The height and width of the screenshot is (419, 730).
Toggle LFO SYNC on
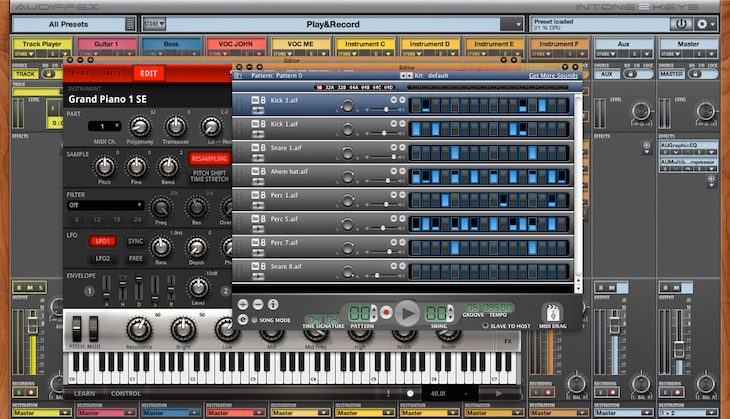[x=135, y=241]
